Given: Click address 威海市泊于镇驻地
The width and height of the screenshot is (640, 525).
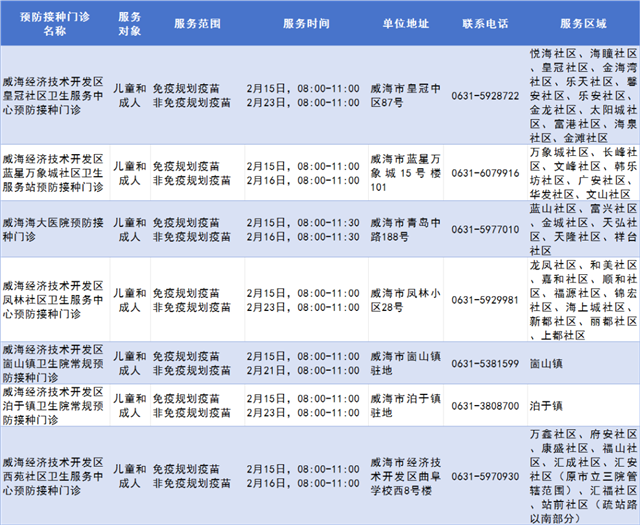Looking at the screenshot, I should (x=401, y=405).
